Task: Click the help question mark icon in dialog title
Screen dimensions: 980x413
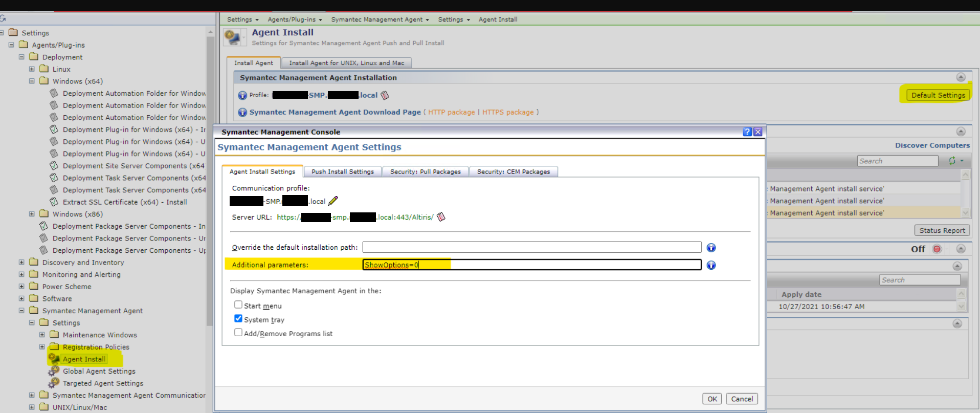Action: pos(747,132)
